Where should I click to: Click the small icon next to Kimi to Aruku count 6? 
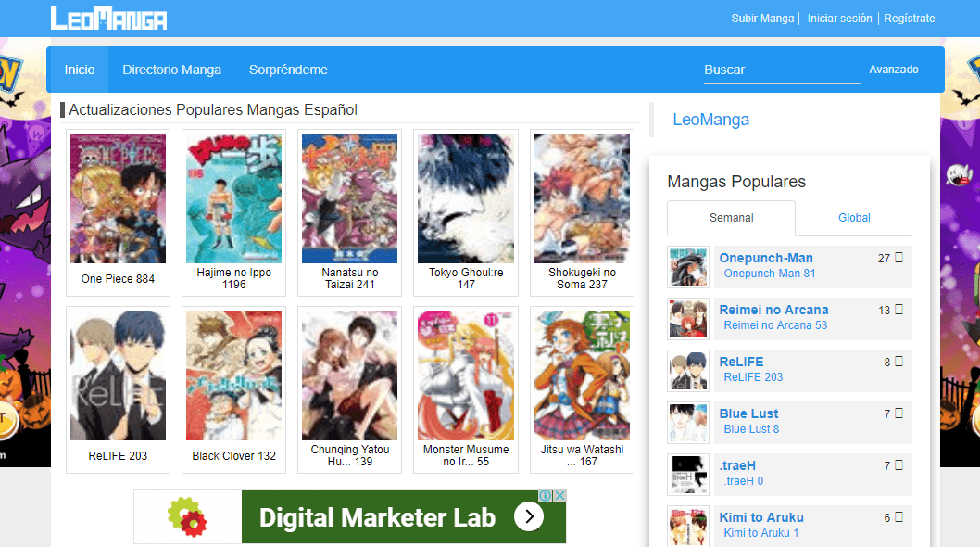(x=898, y=517)
